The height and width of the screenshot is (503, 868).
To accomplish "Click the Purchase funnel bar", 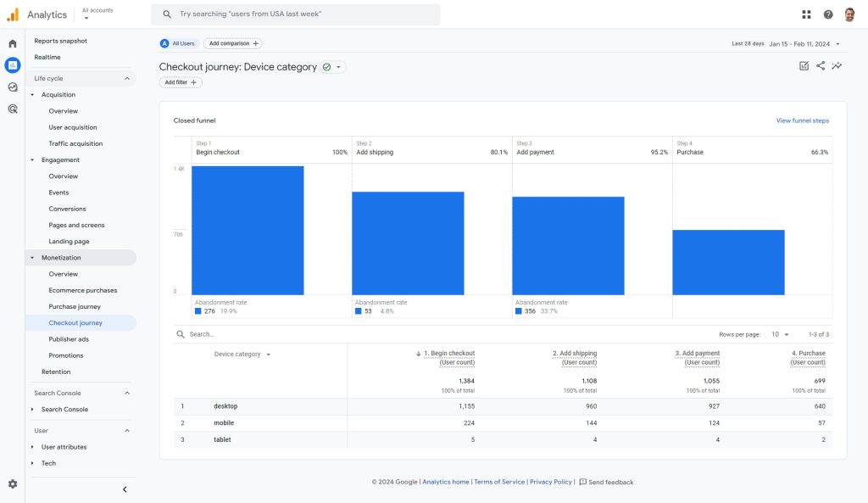I will point(728,262).
